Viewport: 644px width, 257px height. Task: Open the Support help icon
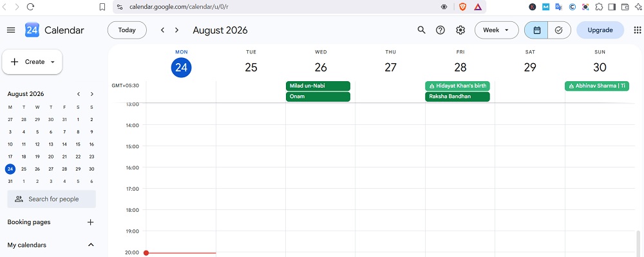point(440,30)
